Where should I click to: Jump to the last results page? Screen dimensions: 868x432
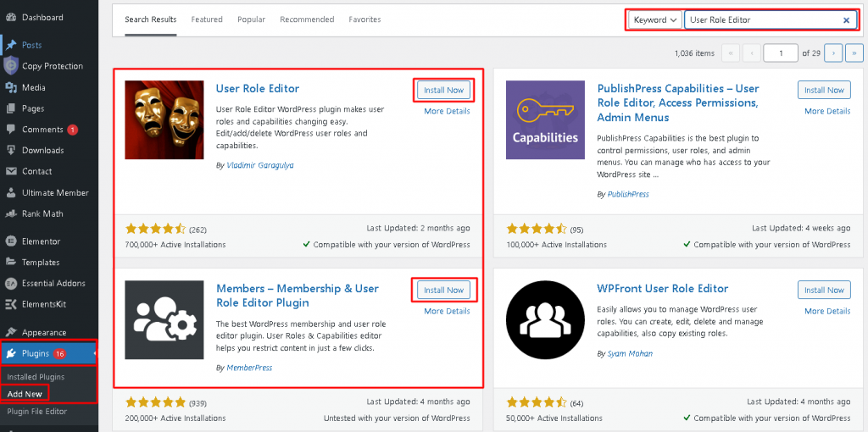tap(854, 53)
